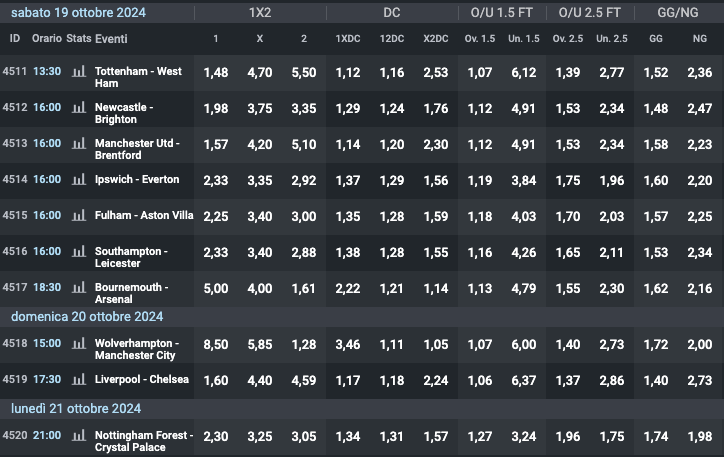The height and width of the screenshot is (457, 724).
Task: Open stats icon for Liverpool - Chelsea
Action: [79, 379]
